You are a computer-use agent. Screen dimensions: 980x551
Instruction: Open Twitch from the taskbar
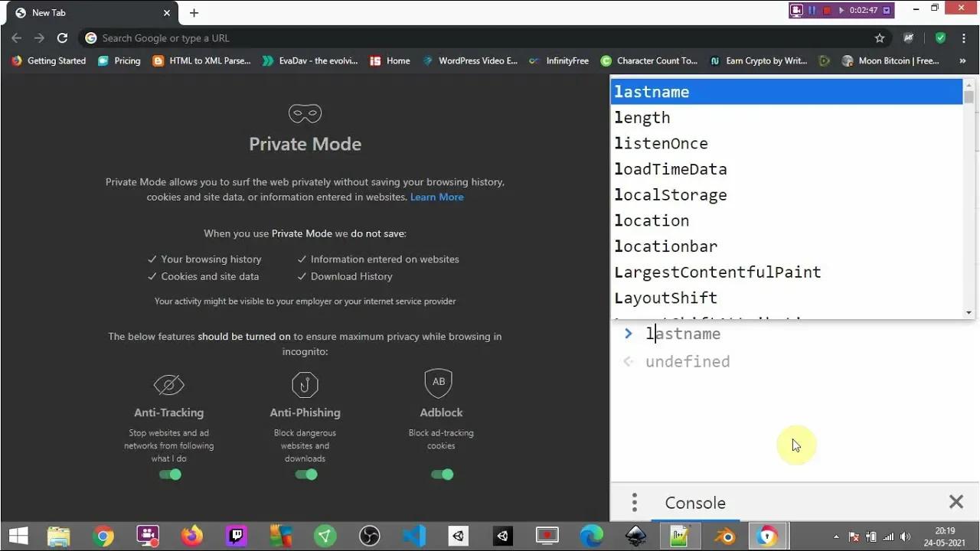[236, 536]
